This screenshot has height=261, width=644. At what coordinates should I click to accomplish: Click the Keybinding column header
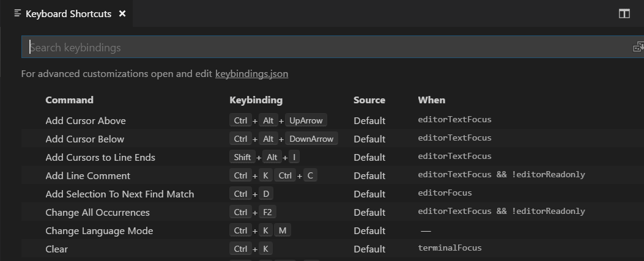256,100
